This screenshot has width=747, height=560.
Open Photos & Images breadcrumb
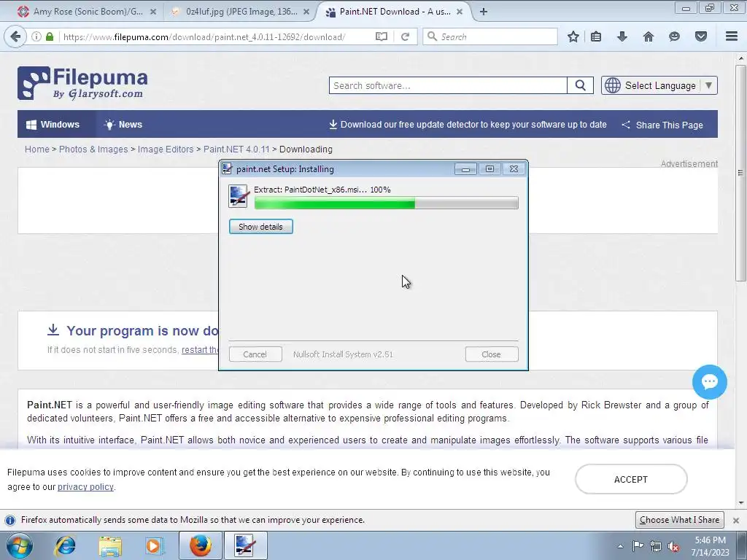[93, 149]
